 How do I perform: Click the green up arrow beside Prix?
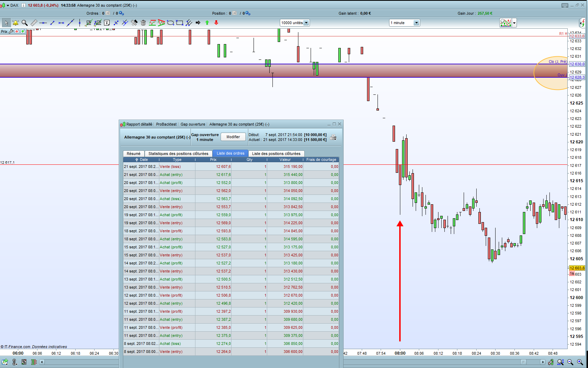(23, 31)
